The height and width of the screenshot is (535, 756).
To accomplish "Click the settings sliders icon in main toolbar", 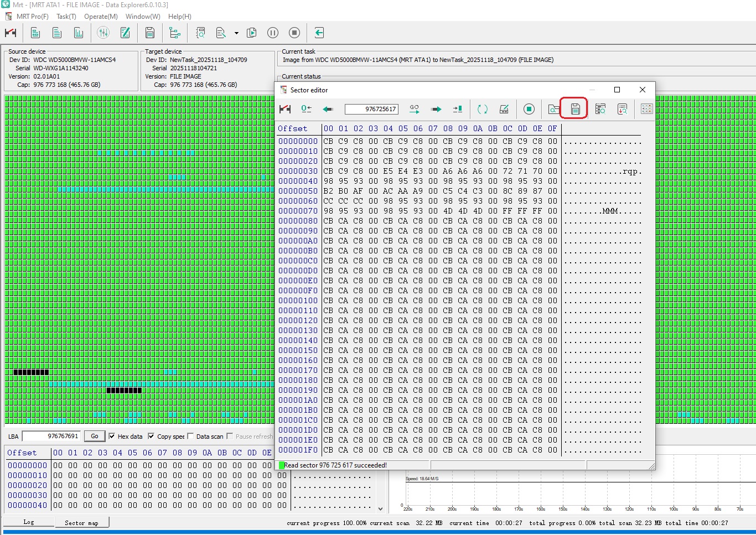I will (x=103, y=33).
